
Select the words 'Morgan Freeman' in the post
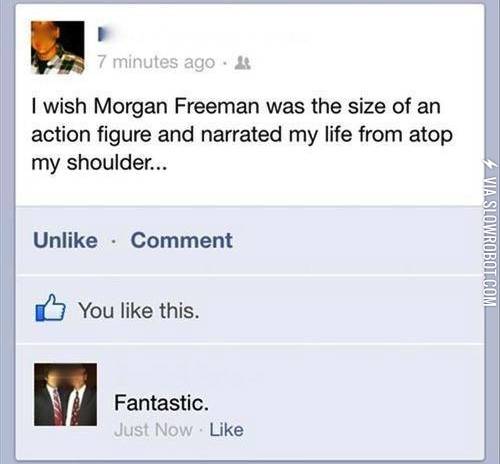pos(177,107)
